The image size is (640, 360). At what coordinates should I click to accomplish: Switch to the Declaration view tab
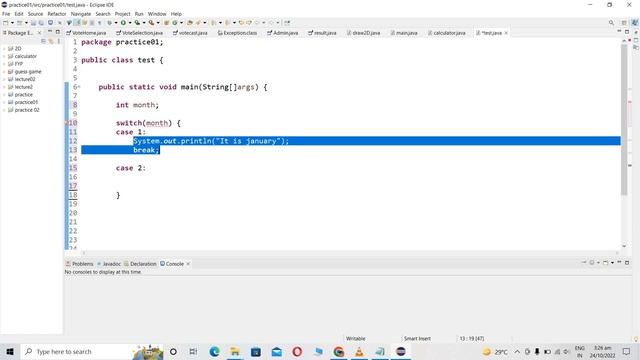click(x=140, y=264)
